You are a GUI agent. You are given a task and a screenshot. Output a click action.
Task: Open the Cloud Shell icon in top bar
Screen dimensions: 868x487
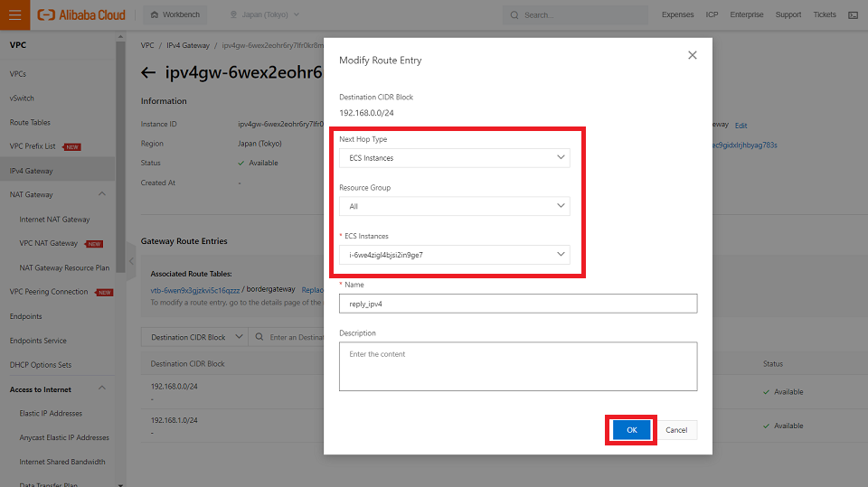[x=853, y=15]
